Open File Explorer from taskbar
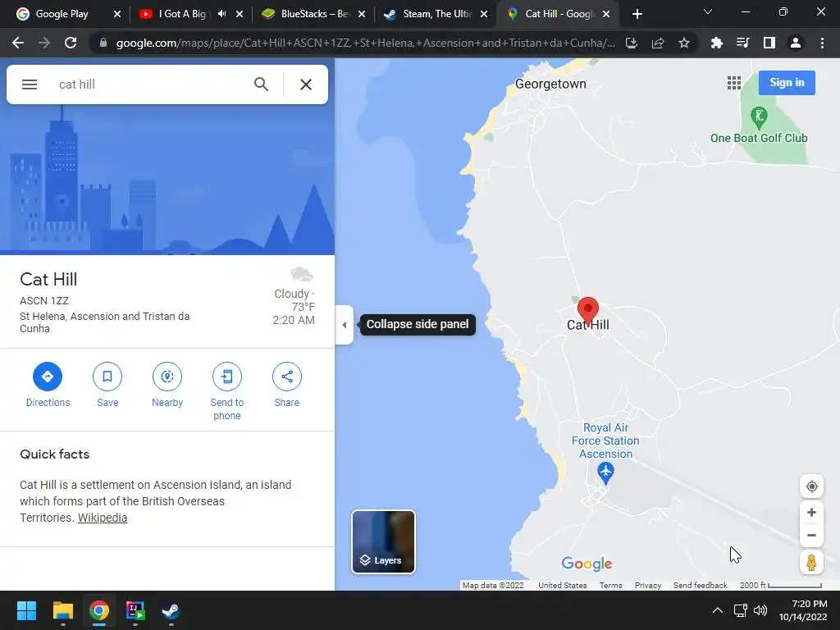840x630 pixels. point(62,610)
